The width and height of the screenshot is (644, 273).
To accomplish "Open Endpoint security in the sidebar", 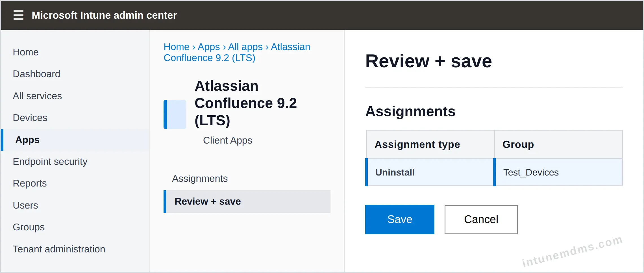I will (x=50, y=162).
